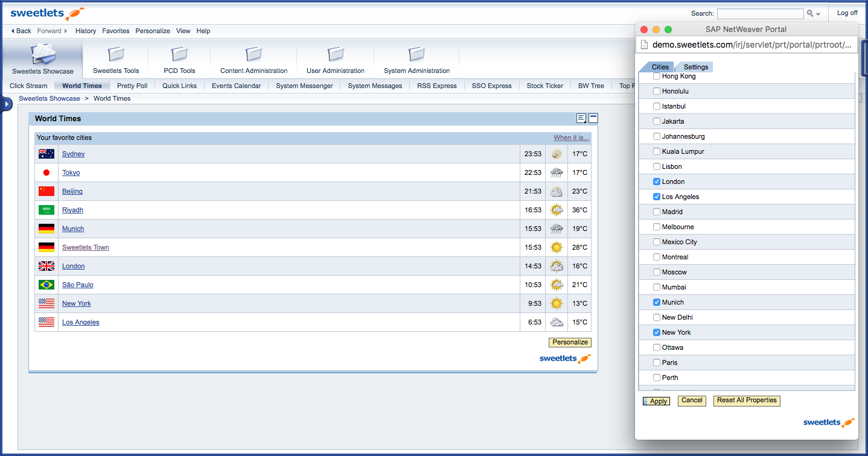Click into the Search input field

click(760, 13)
